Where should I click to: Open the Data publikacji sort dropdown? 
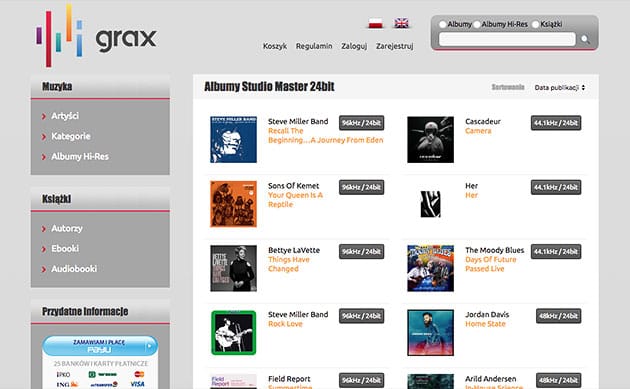click(560, 87)
